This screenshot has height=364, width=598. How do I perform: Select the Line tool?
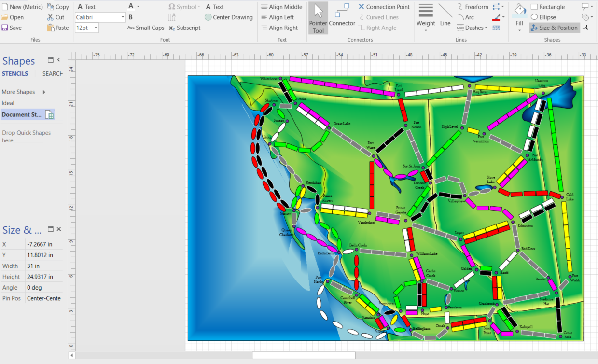445,18
